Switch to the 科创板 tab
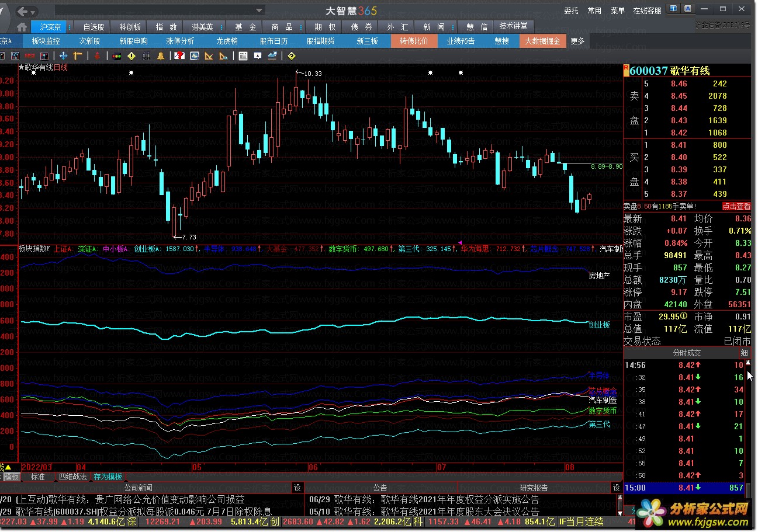 [130, 27]
